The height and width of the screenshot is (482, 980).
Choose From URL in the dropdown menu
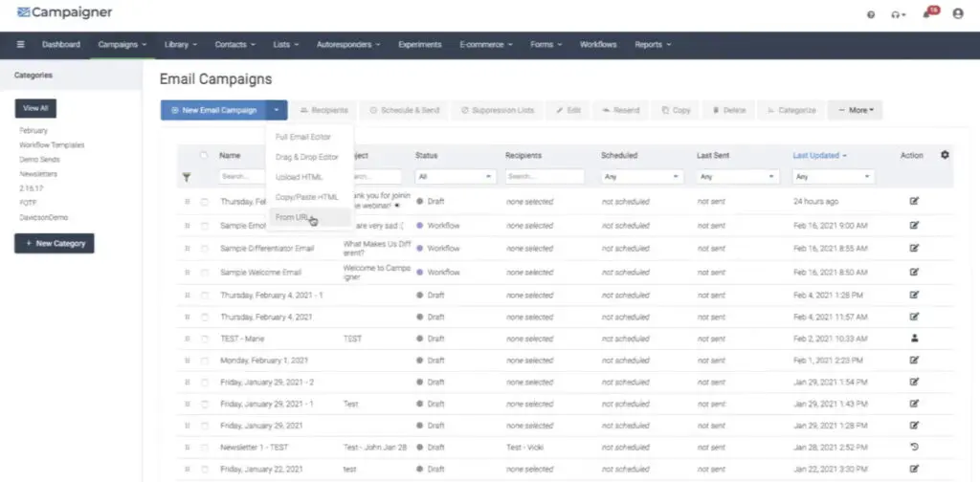coord(292,218)
